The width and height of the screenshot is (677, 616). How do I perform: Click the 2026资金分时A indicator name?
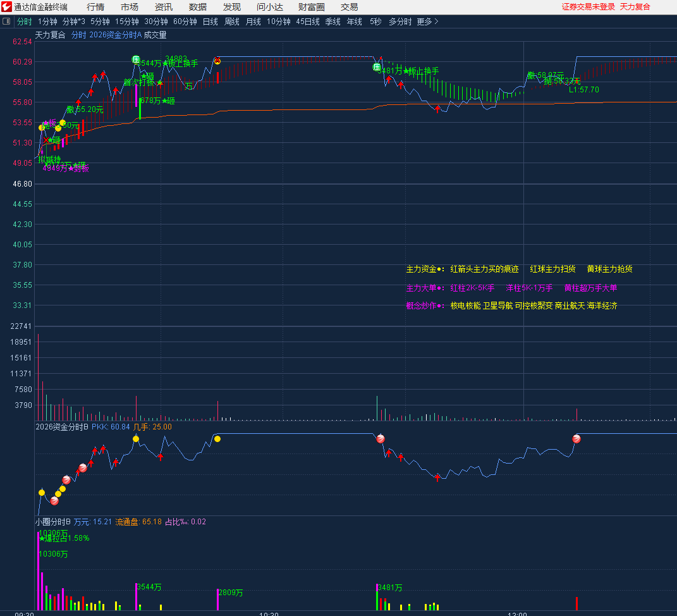pos(116,35)
